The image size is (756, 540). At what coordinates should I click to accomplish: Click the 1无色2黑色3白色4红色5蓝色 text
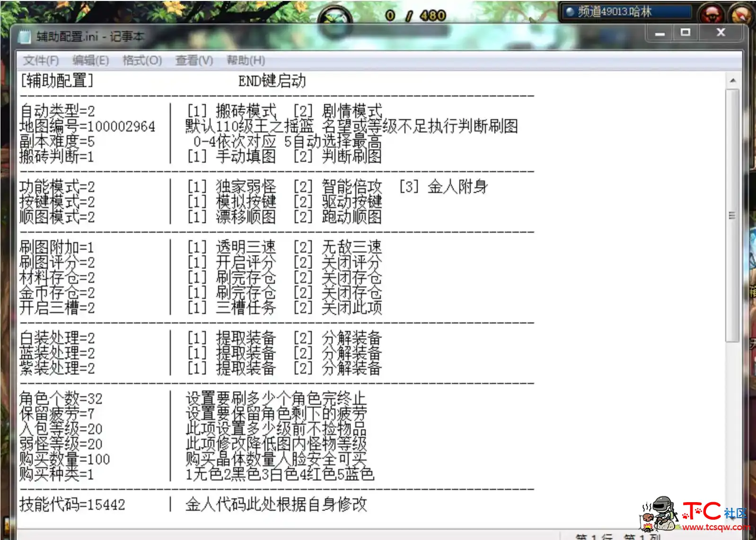(280, 474)
